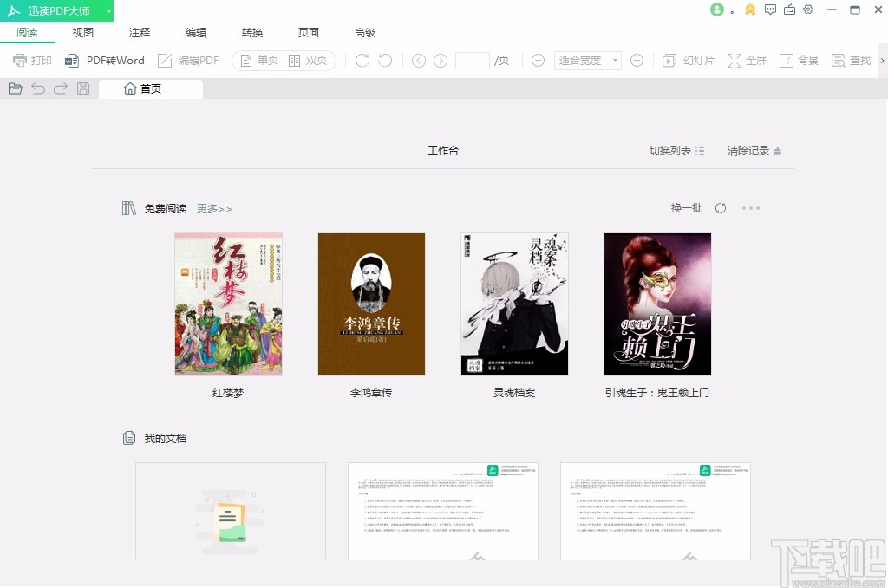Click the Print icon in toolbar
This screenshot has width=888, height=588.
pos(32,60)
